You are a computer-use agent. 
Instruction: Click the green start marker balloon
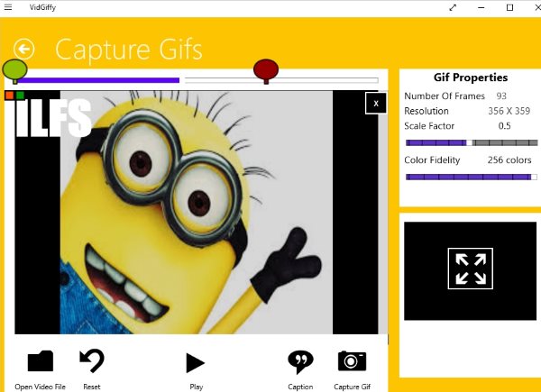coord(14,70)
